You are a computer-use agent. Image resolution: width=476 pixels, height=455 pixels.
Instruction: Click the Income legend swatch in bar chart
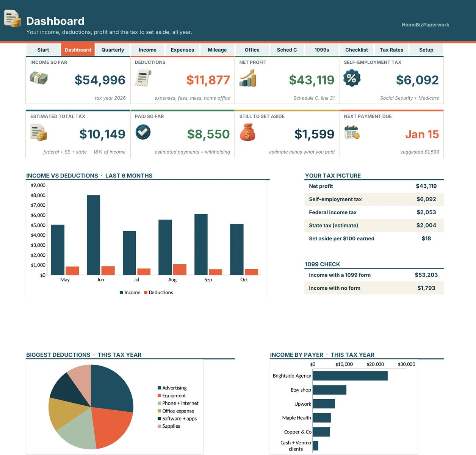(121, 292)
